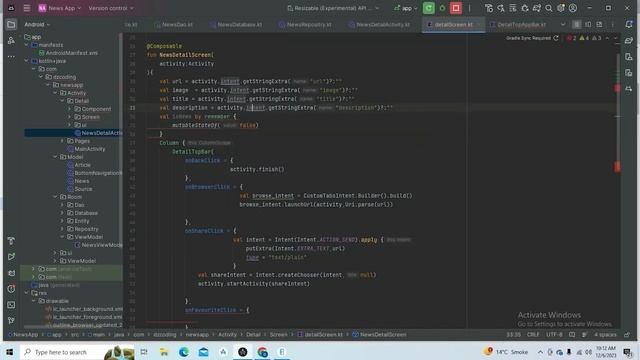640x360 pixels.
Task: Open the account profile icon
Action: pos(573,8)
